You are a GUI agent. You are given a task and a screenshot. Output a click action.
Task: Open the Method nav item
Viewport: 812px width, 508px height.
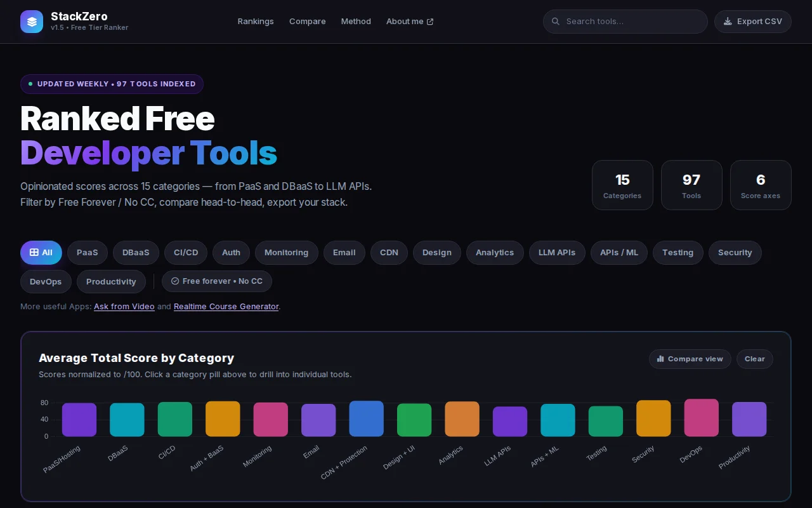356,22
